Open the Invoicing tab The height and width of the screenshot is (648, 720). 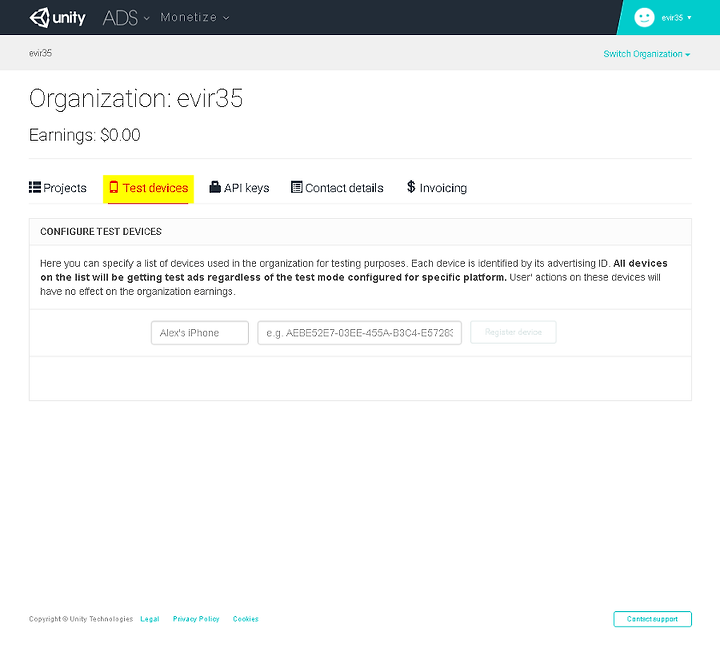(x=437, y=187)
